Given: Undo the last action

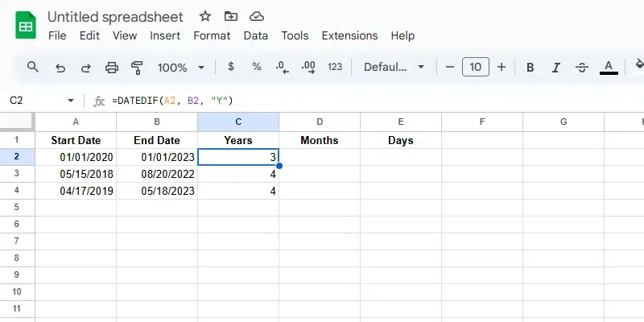Looking at the screenshot, I should pyautogui.click(x=60, y=68).
